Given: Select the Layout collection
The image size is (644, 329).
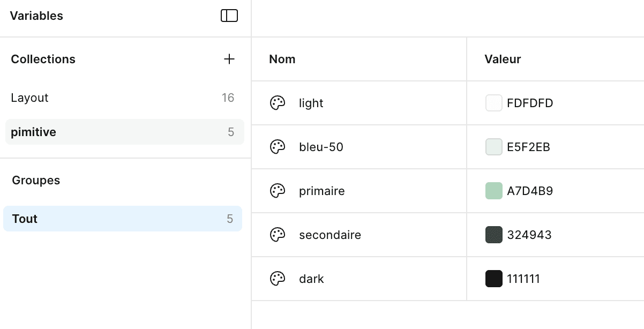Looking at the screenshot, I should pyautogui.click(x=30, y=98).
